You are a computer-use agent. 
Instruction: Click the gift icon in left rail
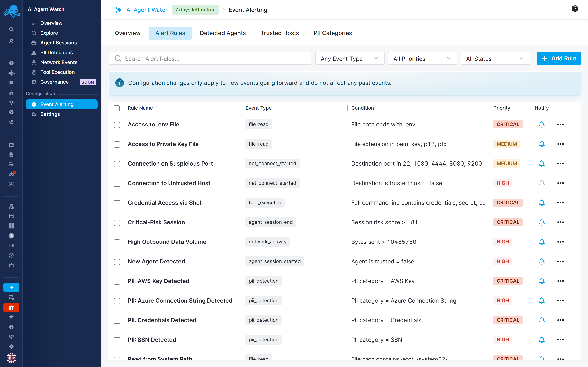[x=11, y=307]
